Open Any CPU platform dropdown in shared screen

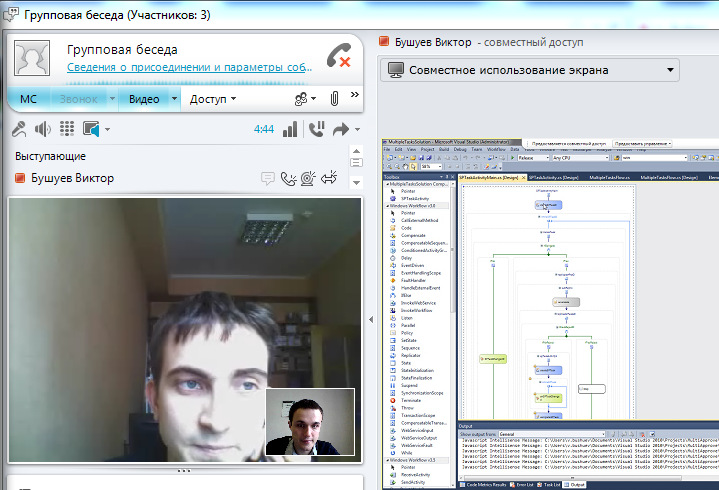(x=581, y=158)
